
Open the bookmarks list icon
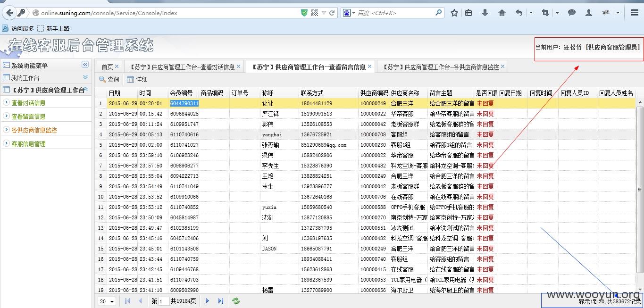[x=468, y=13]
